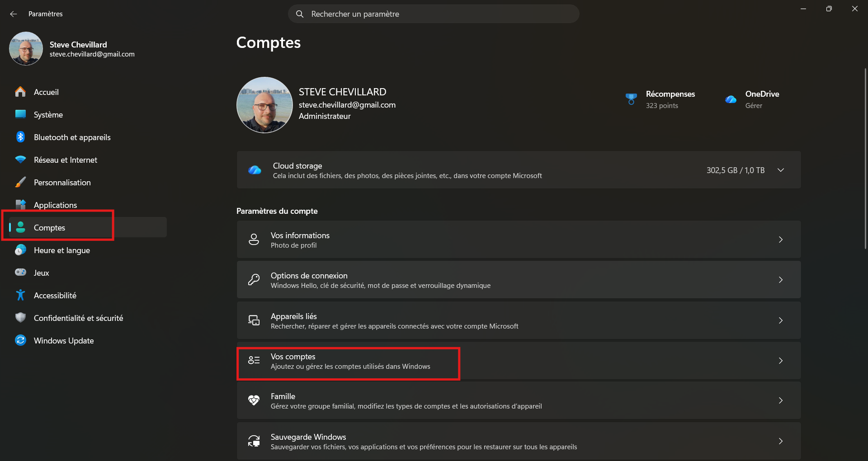The height and width of the screenshot is (461, 868).
Task: Click the Accueil house icon
Action: 20,92
